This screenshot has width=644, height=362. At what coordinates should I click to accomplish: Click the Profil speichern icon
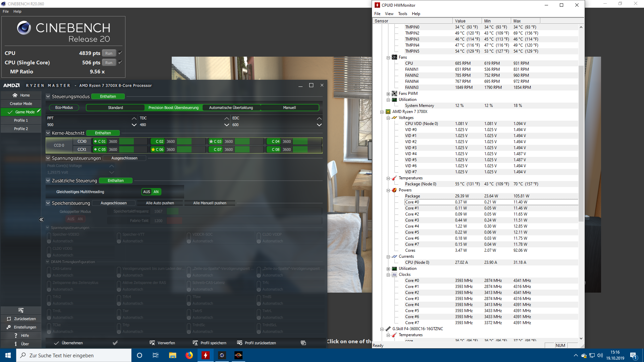click(x=195, y=343)
